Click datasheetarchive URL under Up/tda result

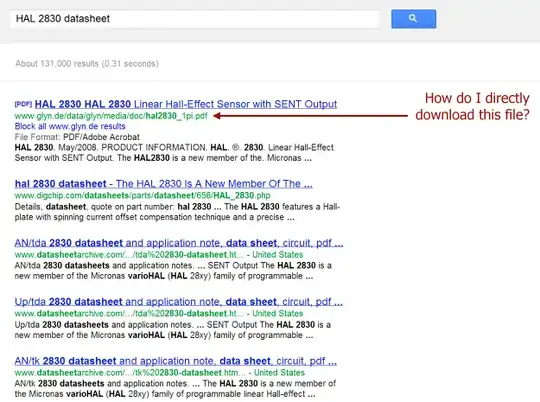coord(129,313)
